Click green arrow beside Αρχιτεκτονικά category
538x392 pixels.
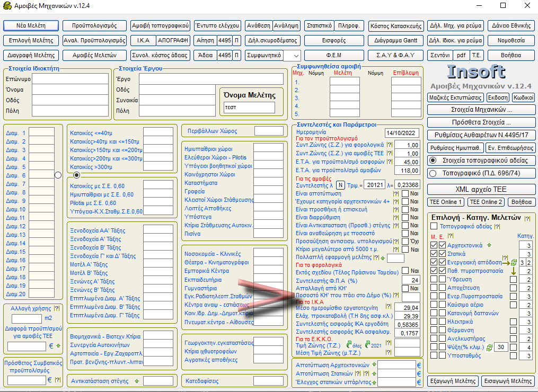(x=489, y=245)
